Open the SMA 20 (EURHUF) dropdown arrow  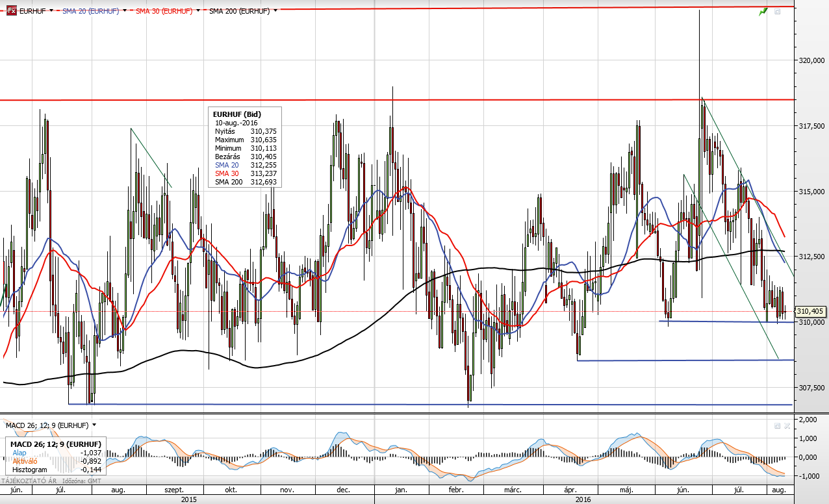(125, 11)
